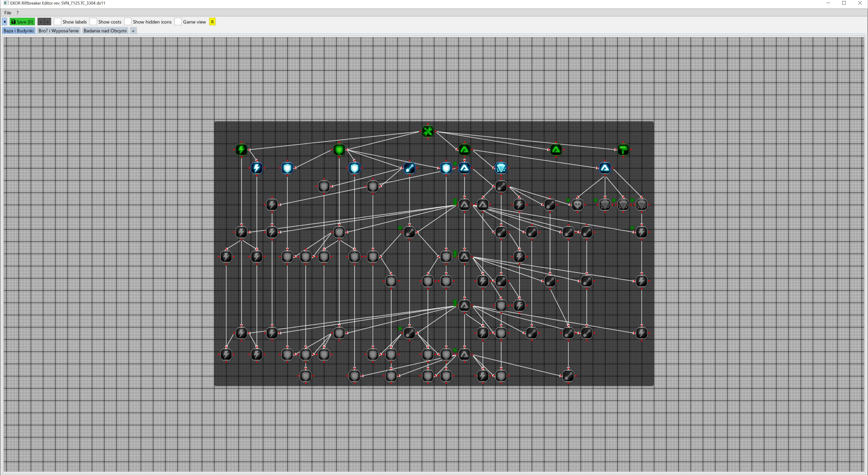Click the Riftbreaker Editor title bar icon
868x475 pixels.
pyautogui.click(x=6, y=3)
